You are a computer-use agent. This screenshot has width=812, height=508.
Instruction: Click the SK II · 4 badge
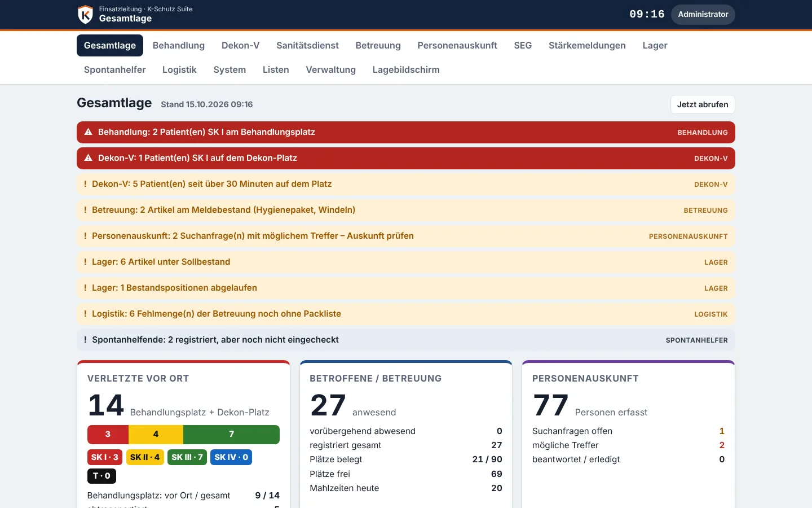click(x=145, y=457)
